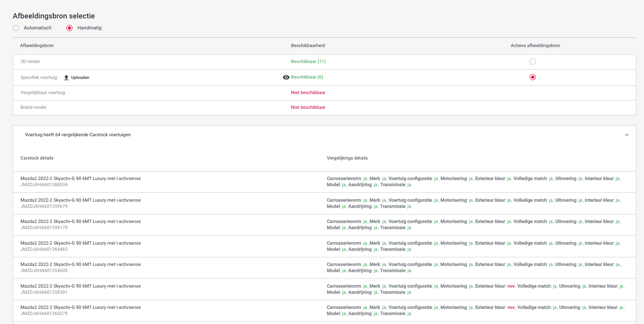This screenshot has width=644, height=324.
Task: Click the Beschikbaar (6) availability link
Action: (x=307, y=77)
